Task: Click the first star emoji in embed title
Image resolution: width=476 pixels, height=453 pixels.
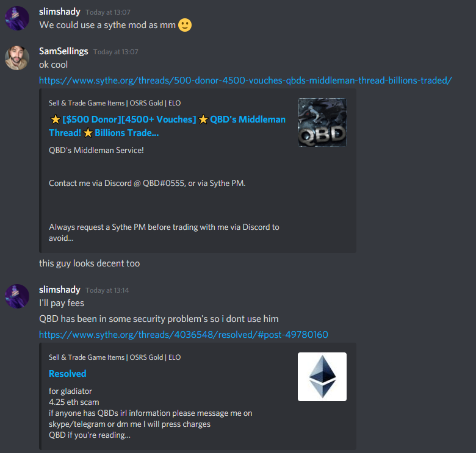Action: tap(56, 119)
